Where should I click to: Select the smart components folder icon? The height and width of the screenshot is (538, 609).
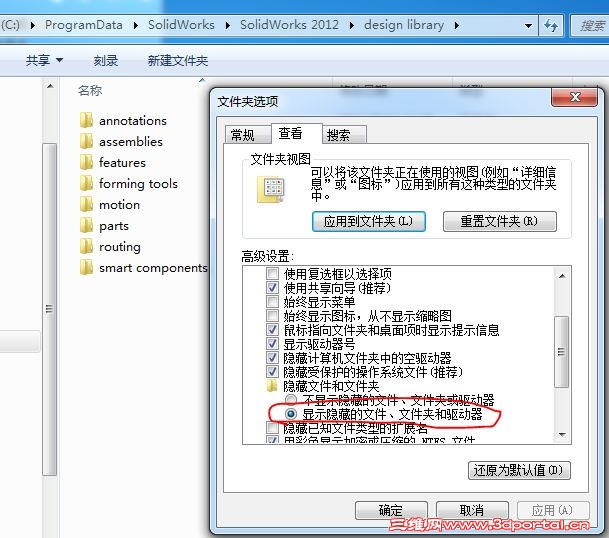pyautogui.click(x=86, y=268)
